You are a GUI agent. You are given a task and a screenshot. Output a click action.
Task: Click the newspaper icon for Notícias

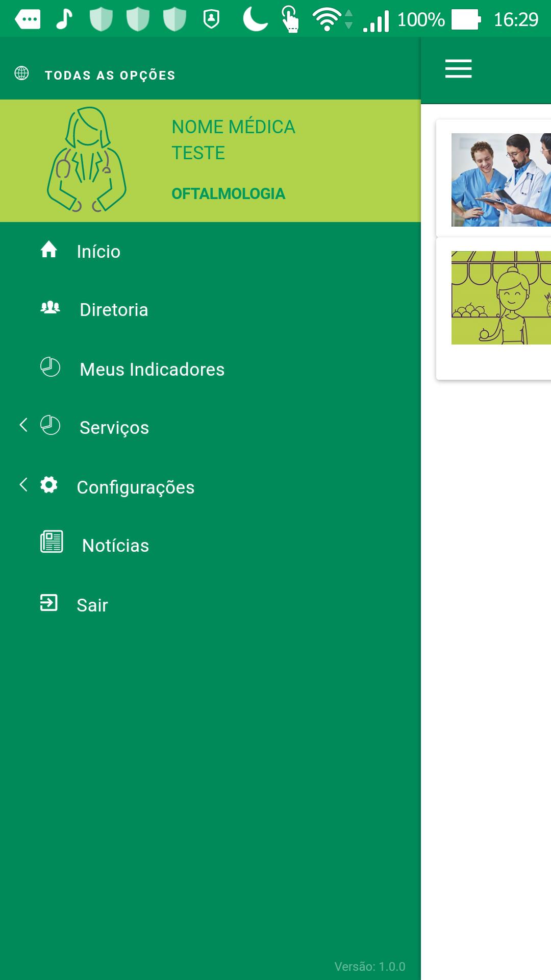click(52, 542)
